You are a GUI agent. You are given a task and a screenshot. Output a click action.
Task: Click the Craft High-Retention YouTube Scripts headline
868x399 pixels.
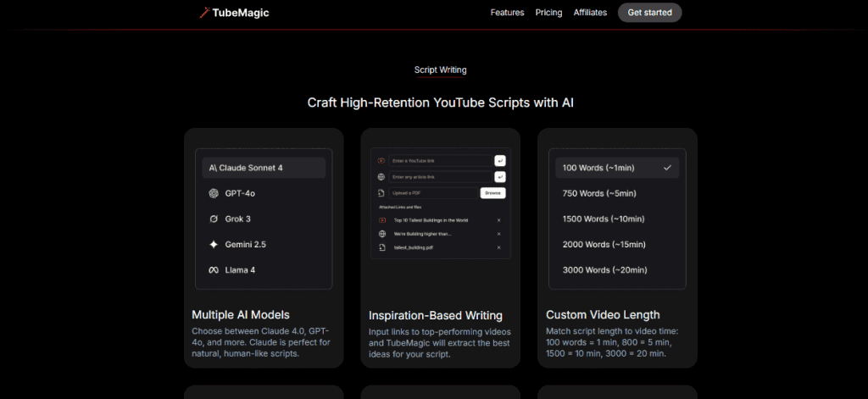[440, 103]
